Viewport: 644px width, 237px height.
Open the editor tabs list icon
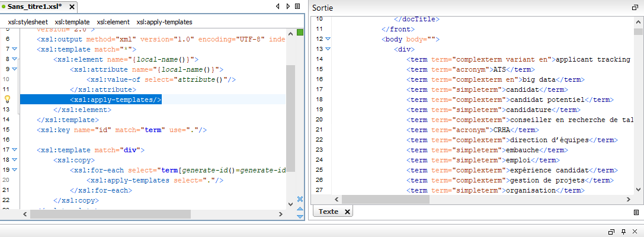298,7
